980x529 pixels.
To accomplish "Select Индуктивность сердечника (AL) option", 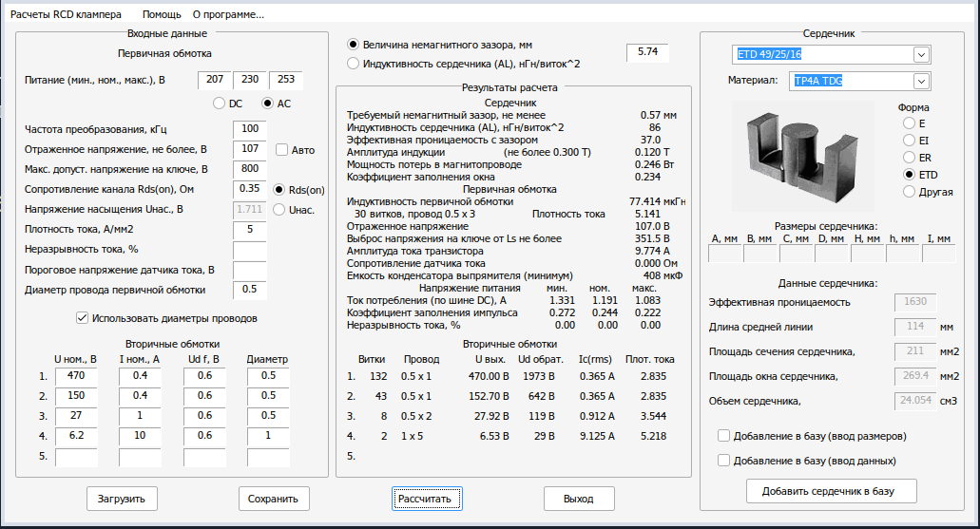I will pyautogui.click(x=354, y=64).
